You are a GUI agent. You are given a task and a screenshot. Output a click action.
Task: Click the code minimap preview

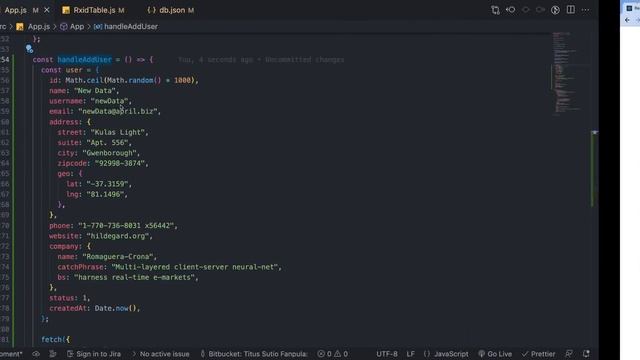click(567, 73)
